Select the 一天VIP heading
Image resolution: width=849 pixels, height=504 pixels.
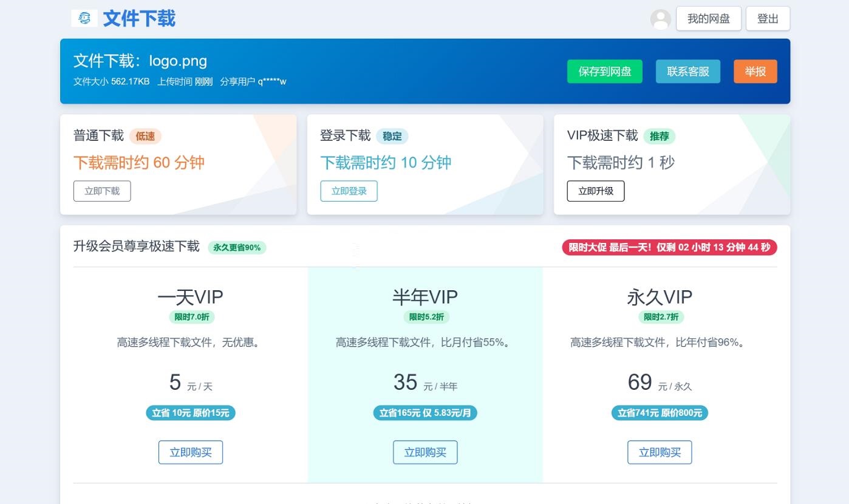[x=191, y=297]
